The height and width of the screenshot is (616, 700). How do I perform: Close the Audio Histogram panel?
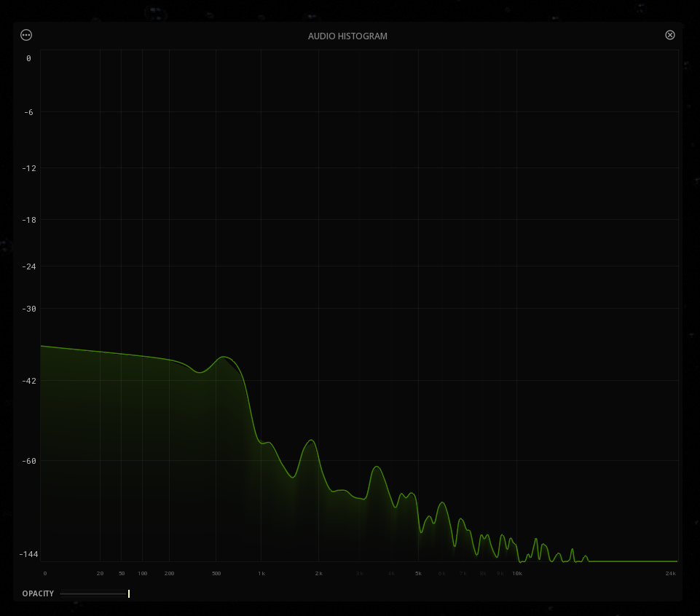click(x=670, y=35)
